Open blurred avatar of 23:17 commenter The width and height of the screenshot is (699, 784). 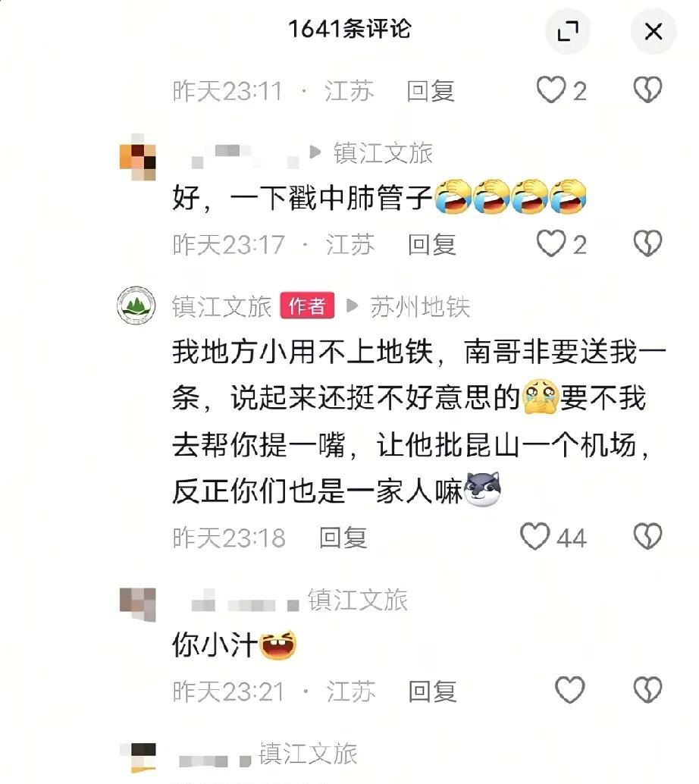click(137, 157)
